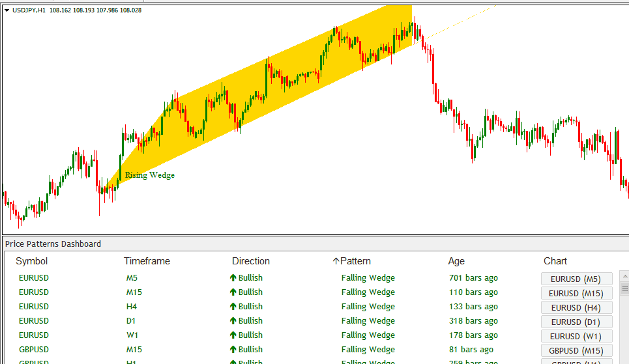
Task: Open the USDJPY,H1 chart dropdown arrow
Action: pyautogui.click(x=7, y=10)
